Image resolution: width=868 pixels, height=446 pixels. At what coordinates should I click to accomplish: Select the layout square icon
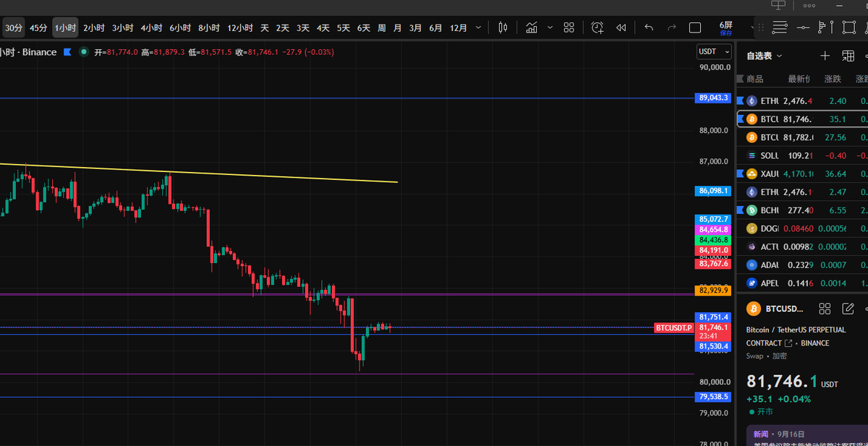coord(695,27)
